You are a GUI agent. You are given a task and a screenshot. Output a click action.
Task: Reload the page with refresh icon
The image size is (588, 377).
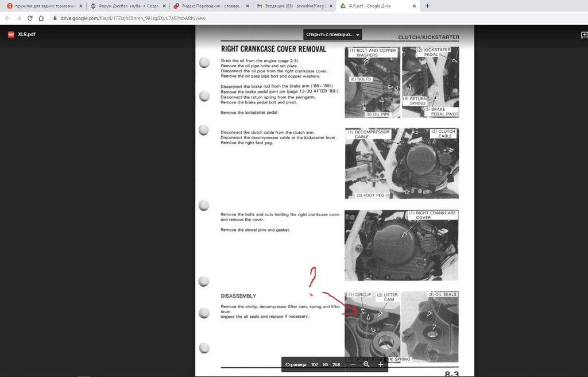[x=30, y=18]
